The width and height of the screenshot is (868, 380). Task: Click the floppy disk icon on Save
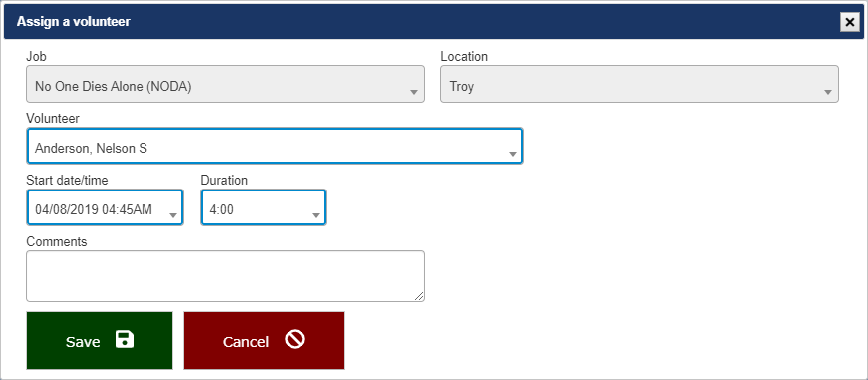[125, 339]
